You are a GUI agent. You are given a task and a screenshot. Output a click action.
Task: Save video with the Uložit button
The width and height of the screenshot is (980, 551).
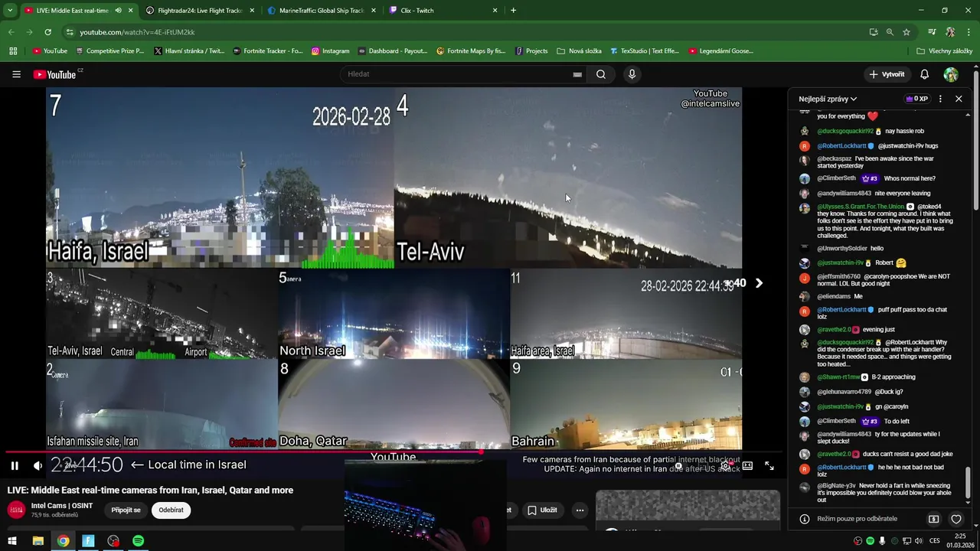coord(541,510)
